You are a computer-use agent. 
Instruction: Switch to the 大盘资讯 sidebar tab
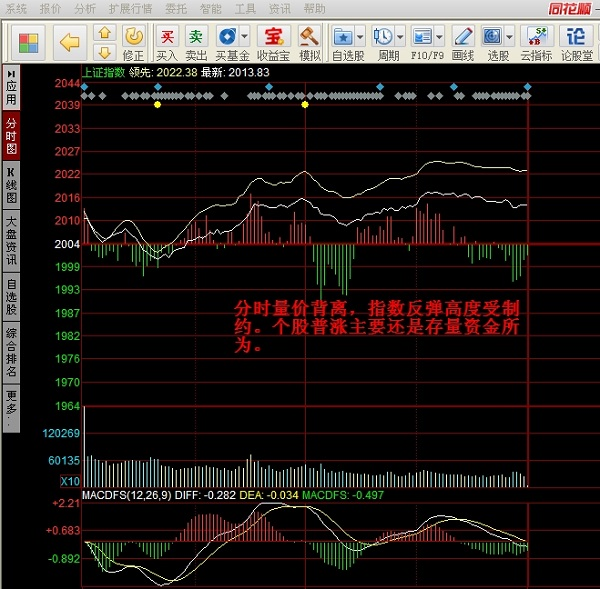pos(11,241)
